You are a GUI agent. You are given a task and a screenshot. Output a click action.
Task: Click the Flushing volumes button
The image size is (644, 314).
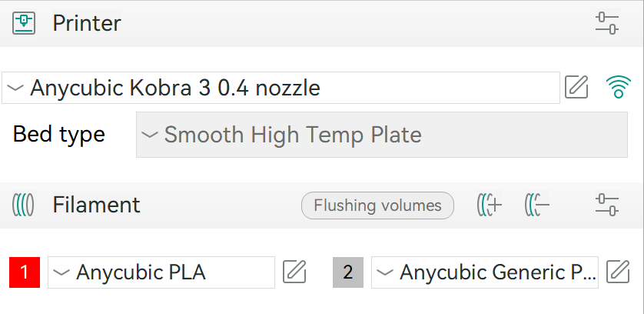[377, 205]
